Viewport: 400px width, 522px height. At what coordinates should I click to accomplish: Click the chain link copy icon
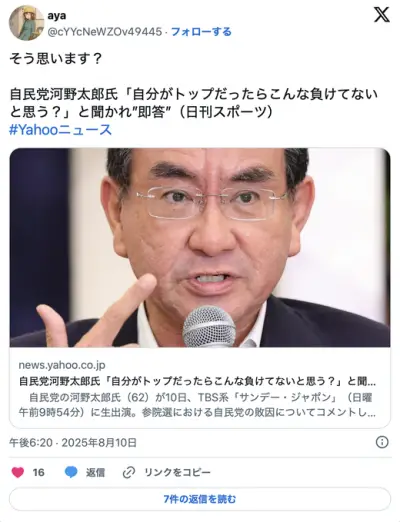129,472
